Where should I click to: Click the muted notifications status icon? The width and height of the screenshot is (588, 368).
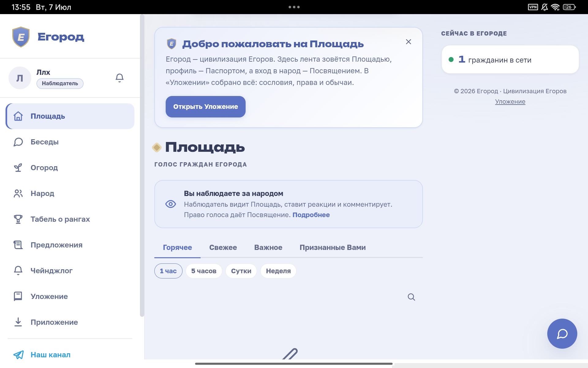click(545, 7)
